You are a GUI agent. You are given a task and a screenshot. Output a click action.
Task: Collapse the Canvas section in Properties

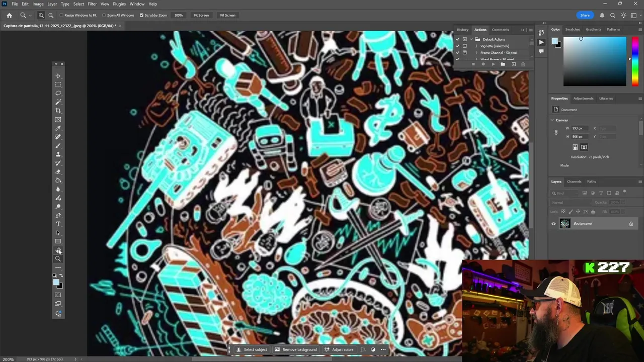point(552,120)
